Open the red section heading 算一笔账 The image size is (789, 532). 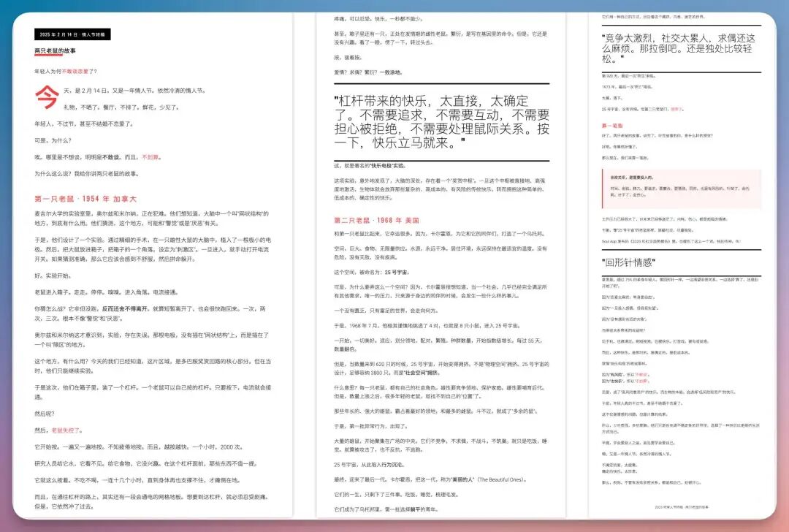pyautogui.click(x=614, y=126)
